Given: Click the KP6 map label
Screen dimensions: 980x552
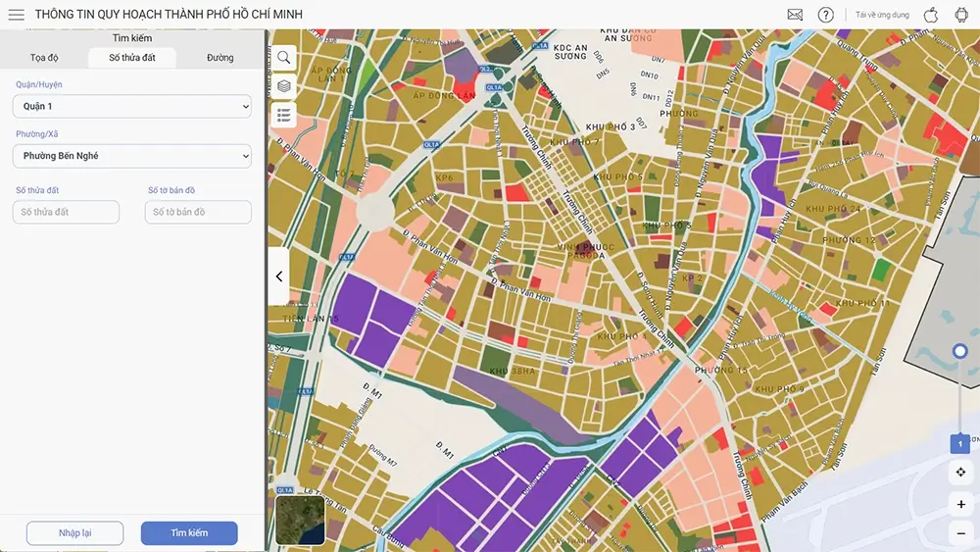Looking at the screenshot, I should 444,177.
